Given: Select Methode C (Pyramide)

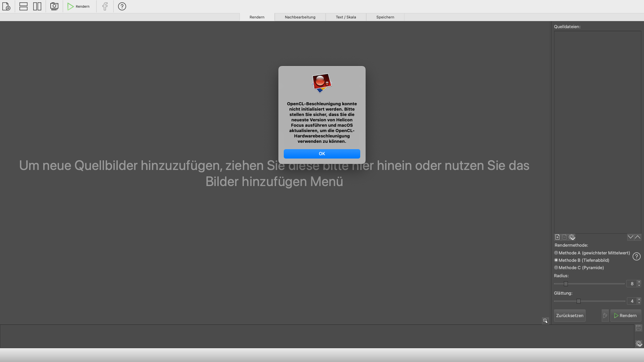Looking at the screenshot, I should pos(579,268).
